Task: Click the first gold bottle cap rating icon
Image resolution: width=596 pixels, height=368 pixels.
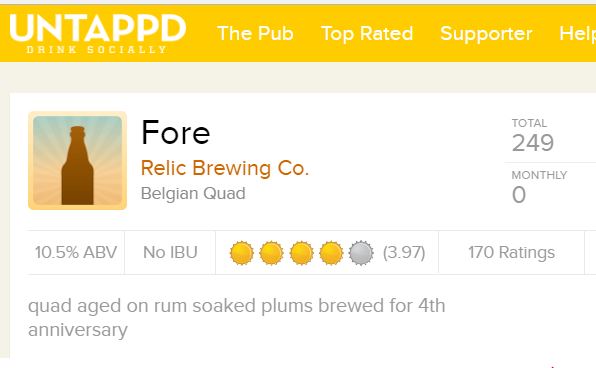Action: click(242, 253)
